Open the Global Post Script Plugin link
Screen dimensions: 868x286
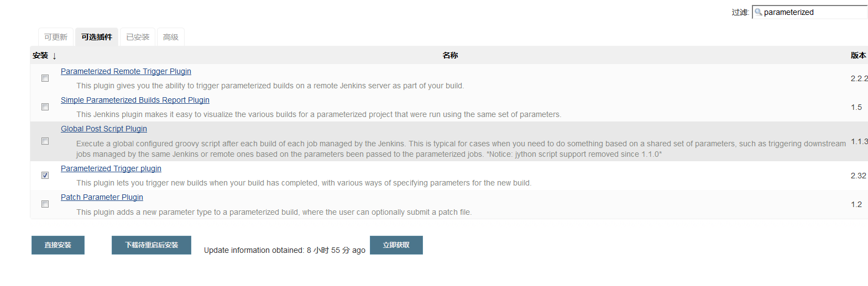point(104,129)
